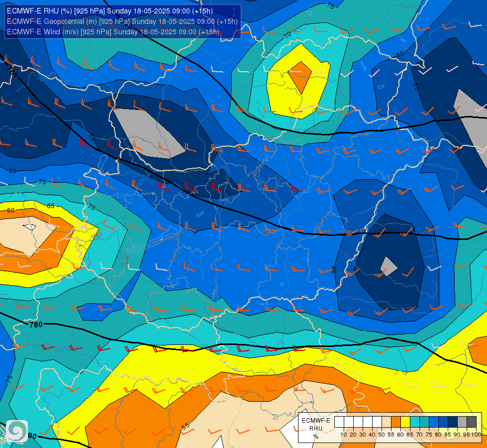Click legend scale value "100"
The image size is (487, 448).
tap(477, 435)
